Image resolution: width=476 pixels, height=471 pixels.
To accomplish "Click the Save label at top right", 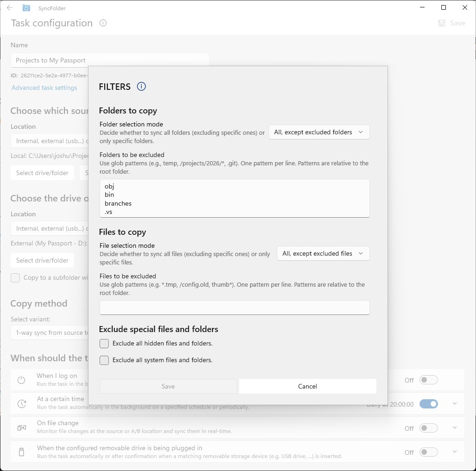I will [457, 23].
